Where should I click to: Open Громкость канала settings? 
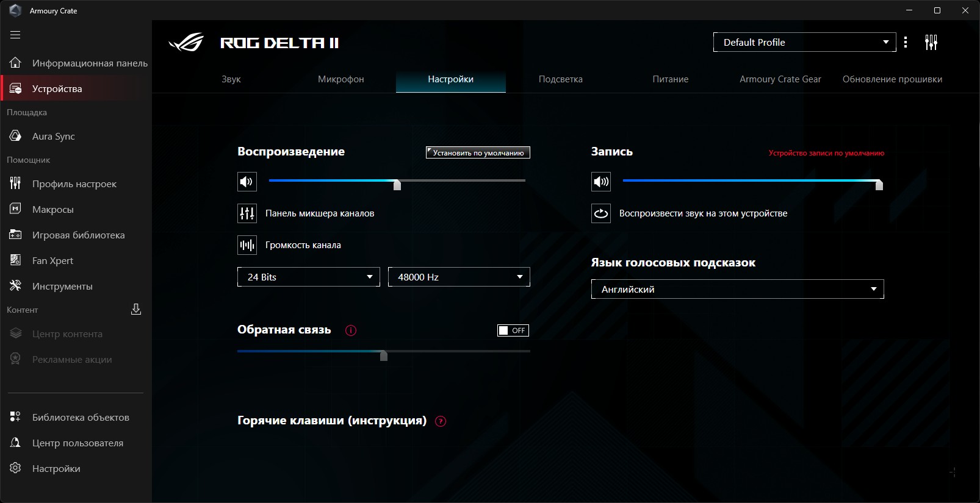tap(303, 245)
